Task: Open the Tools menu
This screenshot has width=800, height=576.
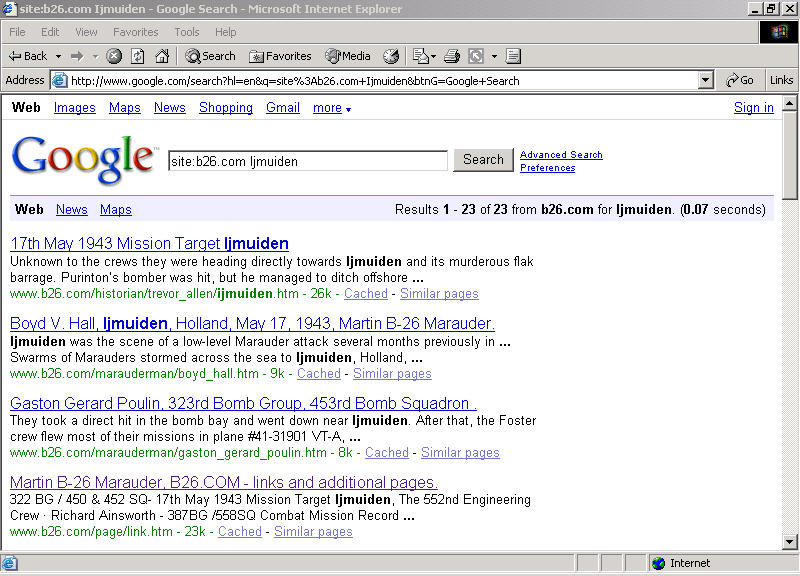Action: (x=187, y=32)
